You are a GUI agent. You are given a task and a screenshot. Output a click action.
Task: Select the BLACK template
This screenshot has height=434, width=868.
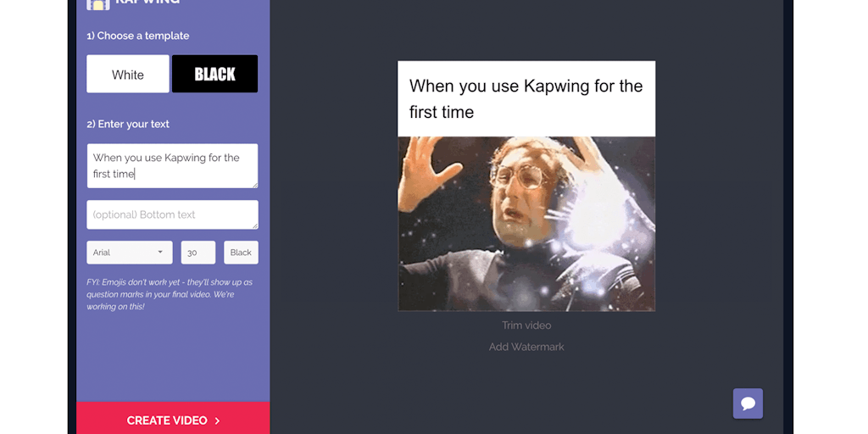click(x=214, y=74)
